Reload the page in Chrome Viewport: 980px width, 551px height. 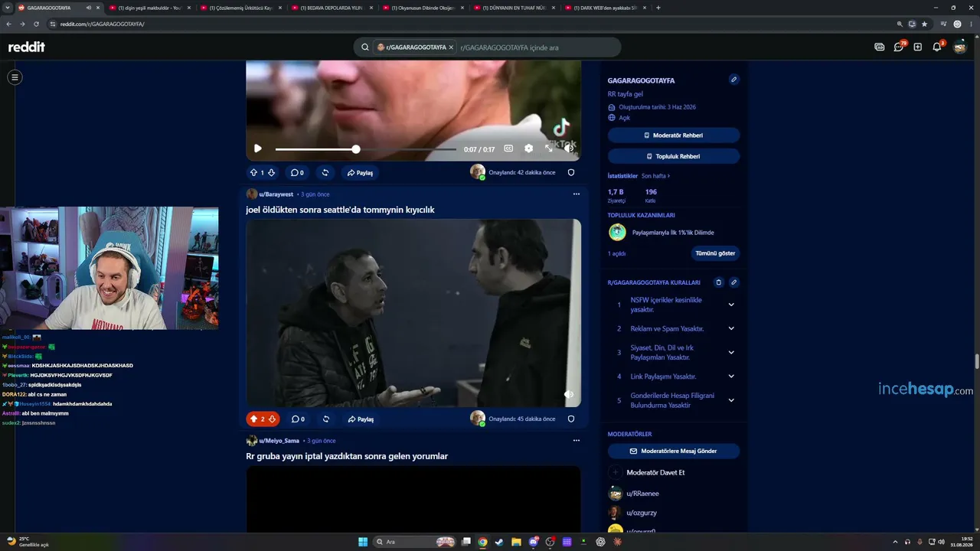click(36, 24)
